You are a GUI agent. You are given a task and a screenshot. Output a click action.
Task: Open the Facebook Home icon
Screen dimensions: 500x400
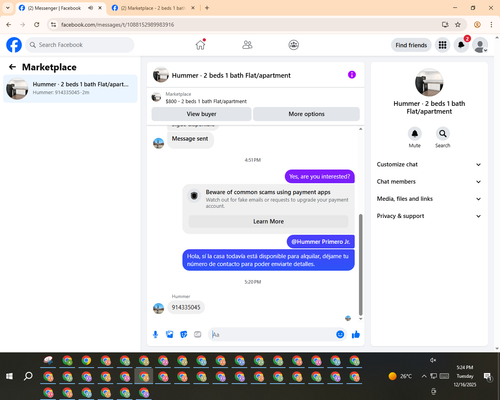pyautogui.click(x=200, y=45)
